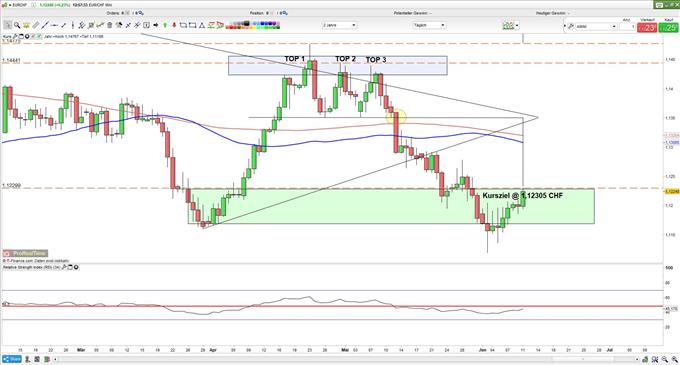This screenshot has height=365, width=680.
Task: Activate the magnifier zoom tool
Action: click(17, 25)
